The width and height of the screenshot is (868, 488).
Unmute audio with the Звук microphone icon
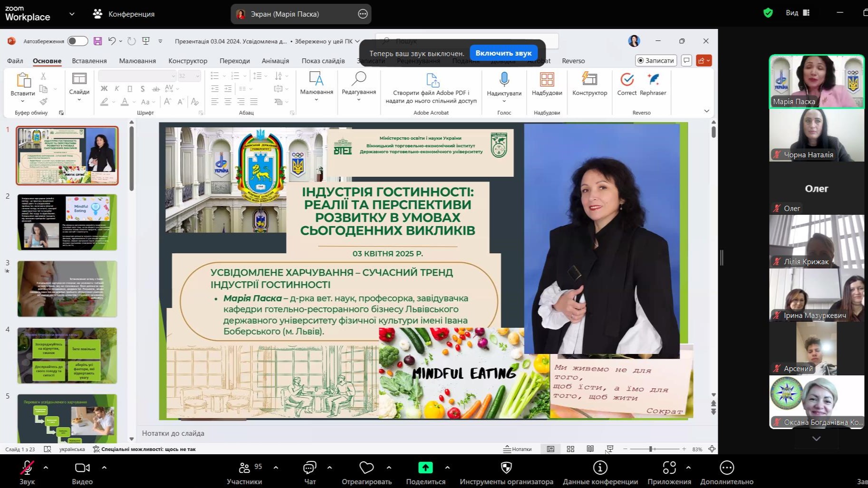point(27,468)
